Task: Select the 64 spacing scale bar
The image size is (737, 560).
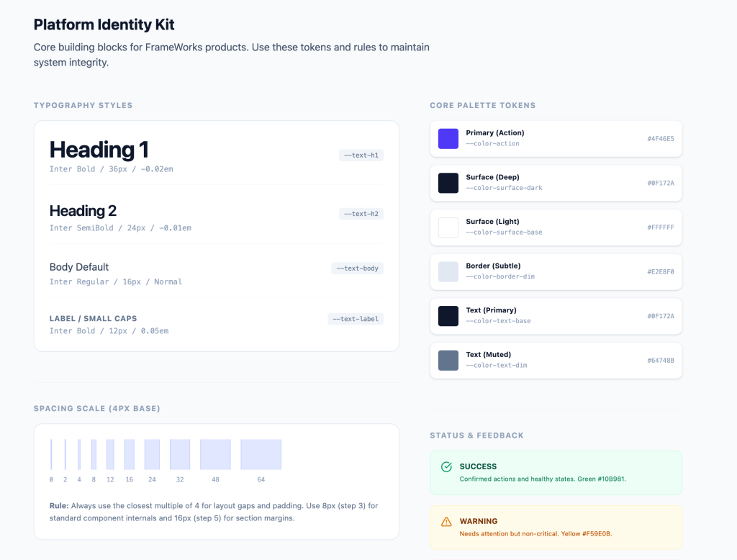Action: [x=261, y=455]
